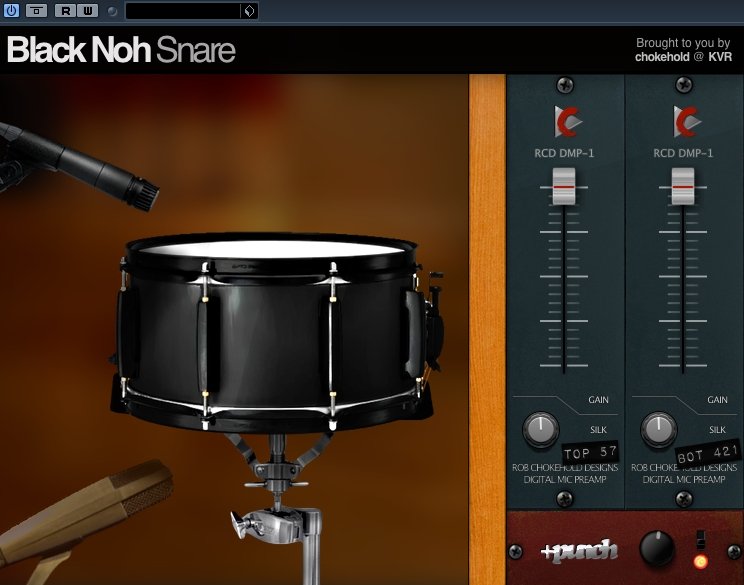This screenshot has width=744, height=585.
Task: Click the chokehold @ KVR credit text
Action: [683, 57]
